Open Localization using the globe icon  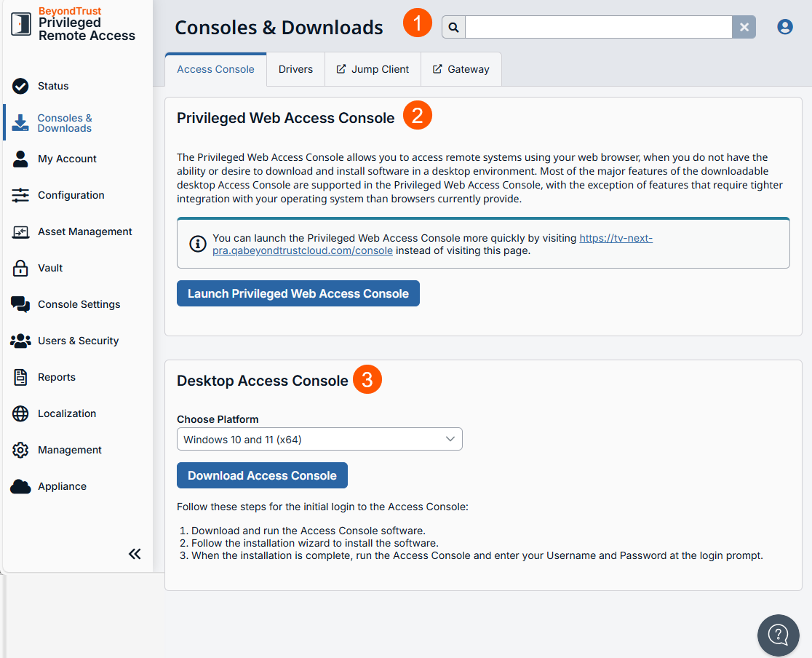20,413
